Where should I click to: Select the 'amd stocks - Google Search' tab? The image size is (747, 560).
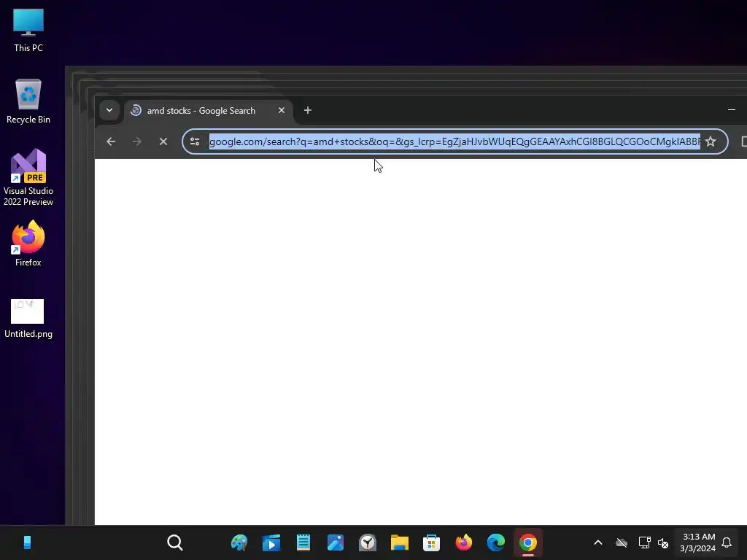pyautogui.click(x=209, y=111)
